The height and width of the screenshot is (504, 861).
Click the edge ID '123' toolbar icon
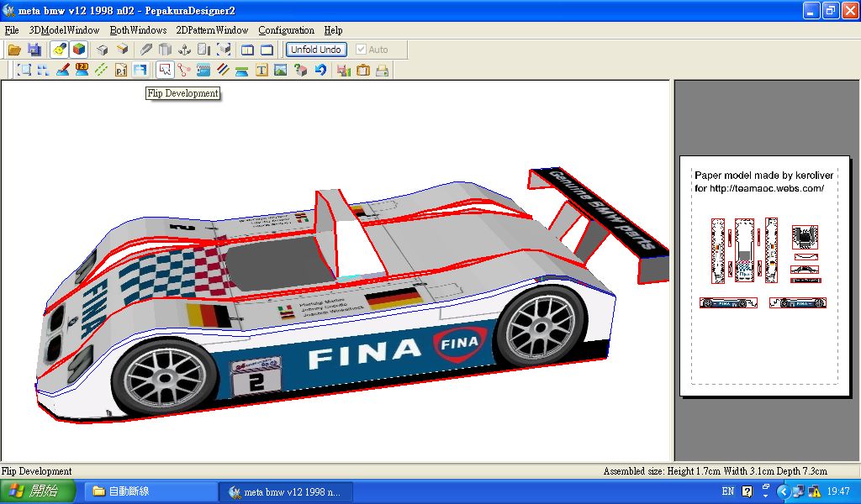click(x=82, y=71)
